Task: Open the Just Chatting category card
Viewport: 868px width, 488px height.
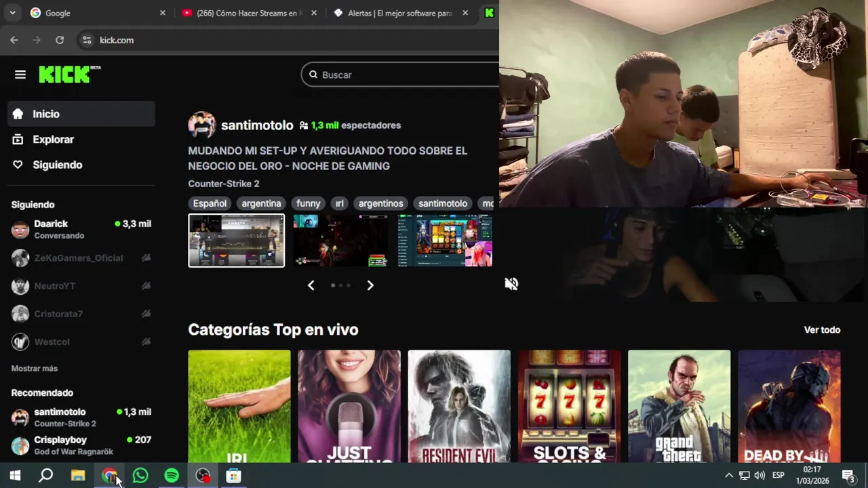Action: pos(349,406)
